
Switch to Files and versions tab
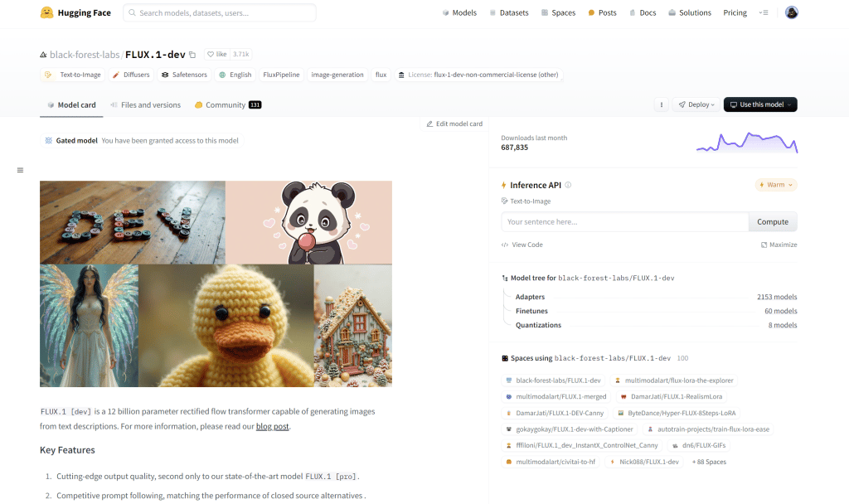click(145, 105)
